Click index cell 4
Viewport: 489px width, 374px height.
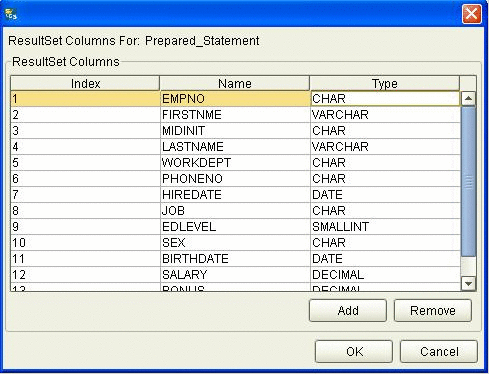tap(85, 147)
